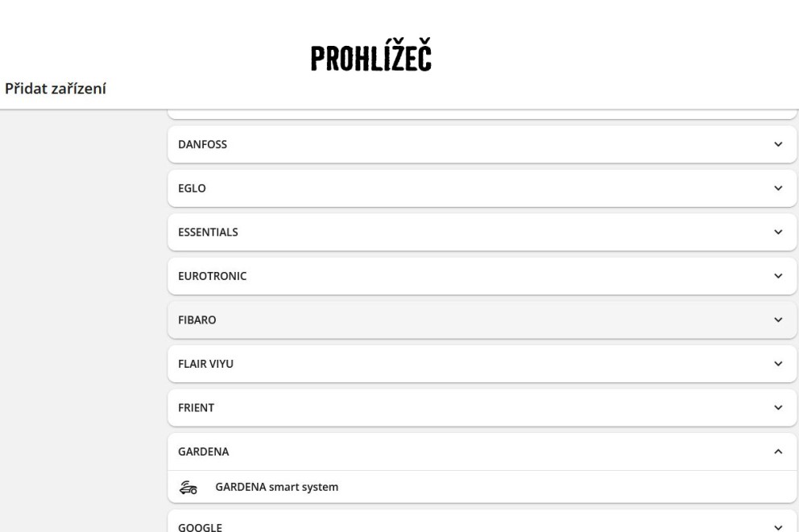Expand the ESSENTIALS chevron arrow

click(778, 232)
